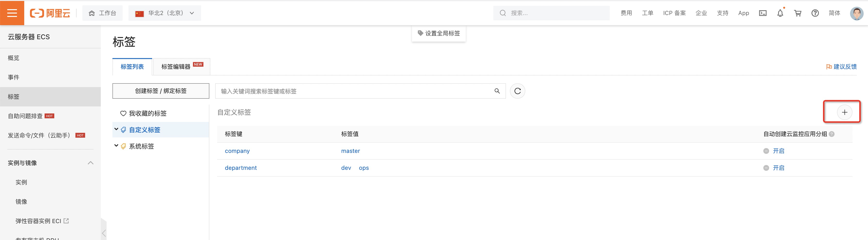This screenshot has width=868, height=240.
Task: Click the 标签键 column header
Action: click(234, 134)
